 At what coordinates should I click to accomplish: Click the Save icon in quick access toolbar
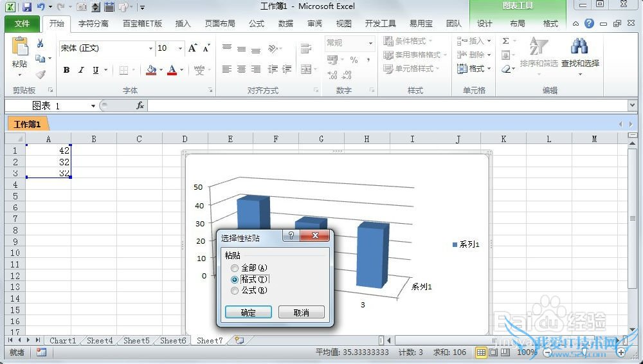coord(26,6)
